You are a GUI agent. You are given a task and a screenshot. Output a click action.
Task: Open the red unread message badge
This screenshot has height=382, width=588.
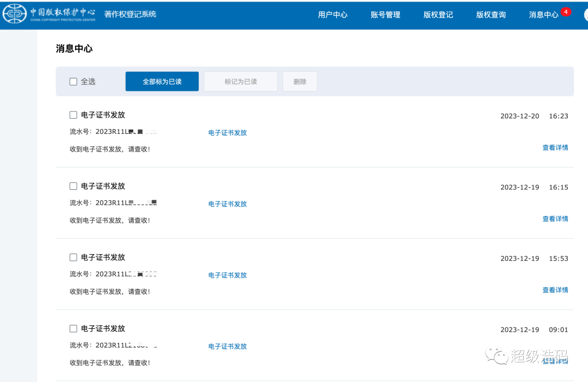566,11
